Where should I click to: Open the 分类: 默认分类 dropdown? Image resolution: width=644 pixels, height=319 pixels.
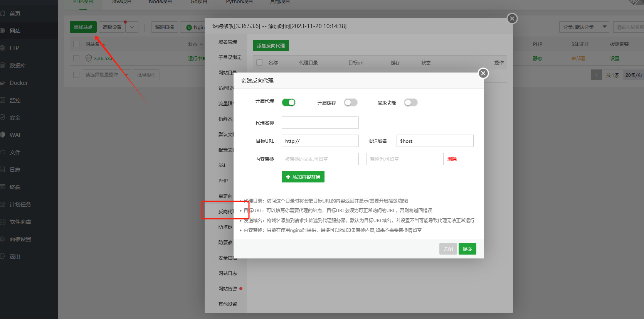click(584, 27)
